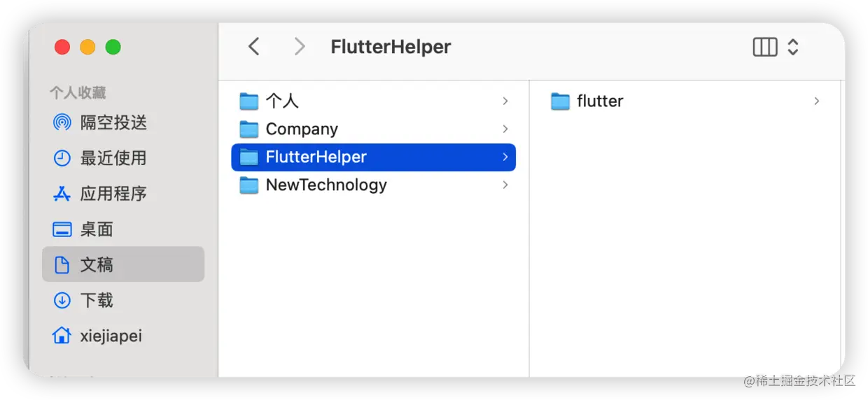The image size is (868, 400).
Task: Expand the flutter folder chevron
Action: click(816, 101)
